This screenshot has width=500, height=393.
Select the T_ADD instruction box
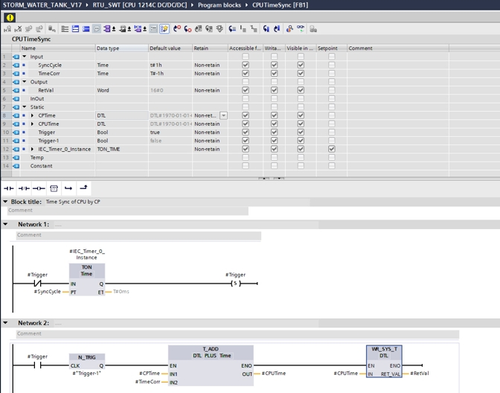211,365
